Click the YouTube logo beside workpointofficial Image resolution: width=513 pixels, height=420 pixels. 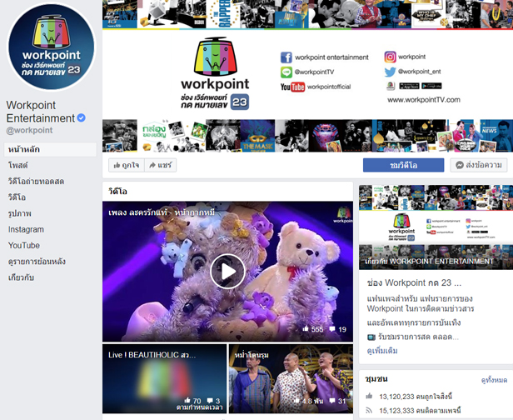click(x=292, y=87)
